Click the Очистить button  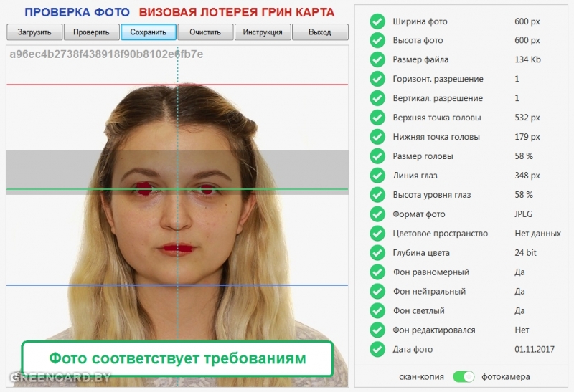pyautogui.click(x=205, y=32)
